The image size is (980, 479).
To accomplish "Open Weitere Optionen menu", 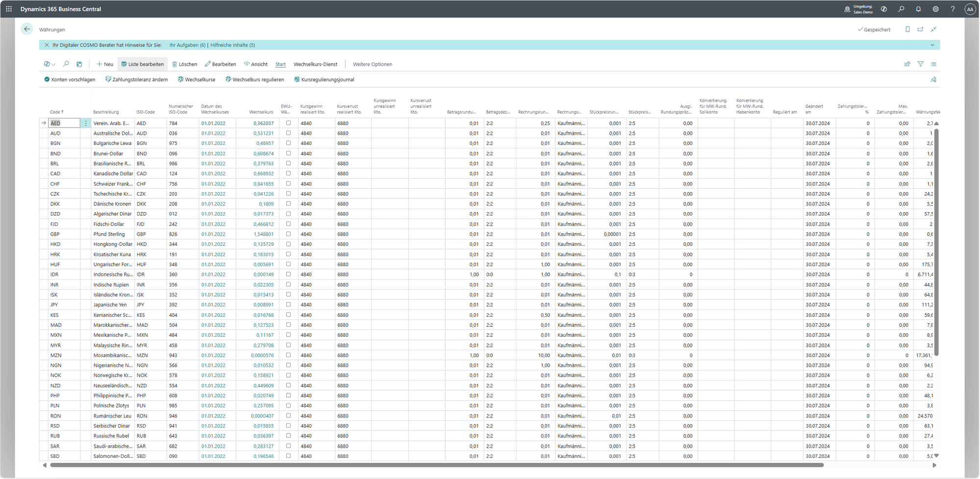I will coord(372,64).
